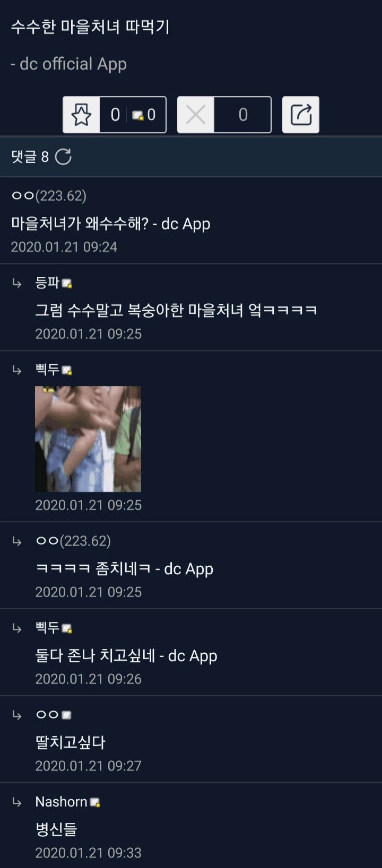
Task: Open the GIF thumbnail in 삑두's comment
Action: click(88, 439)
